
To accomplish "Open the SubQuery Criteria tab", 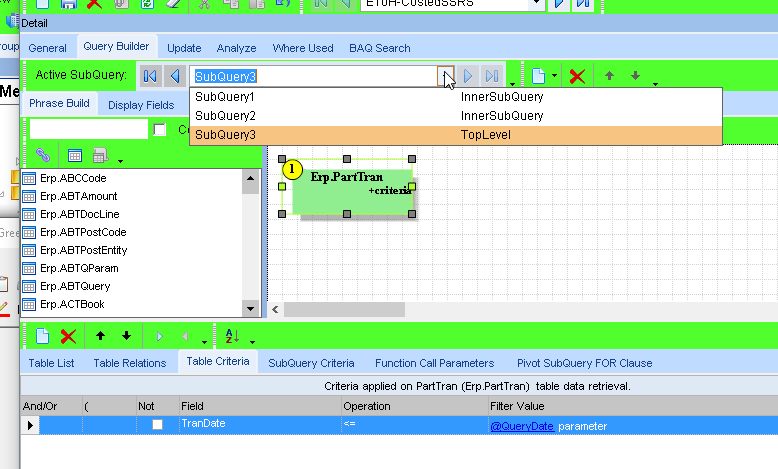I will coord(311,363).
